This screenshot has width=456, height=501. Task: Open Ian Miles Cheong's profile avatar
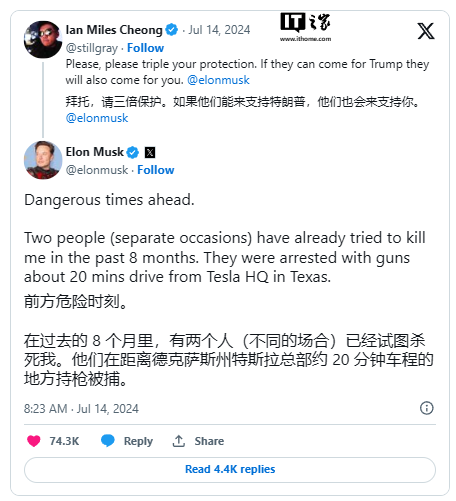coord(43,39)
